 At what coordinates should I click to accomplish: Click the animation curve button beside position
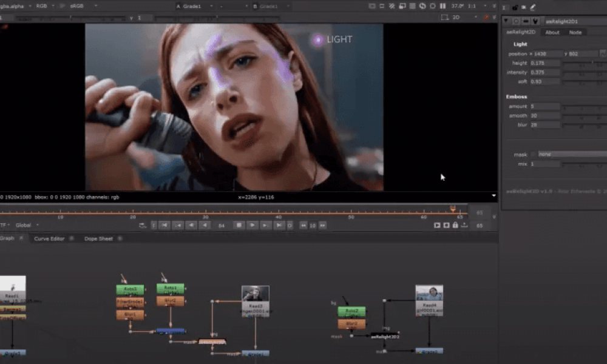pyautogui.click(x=603, y=53)
